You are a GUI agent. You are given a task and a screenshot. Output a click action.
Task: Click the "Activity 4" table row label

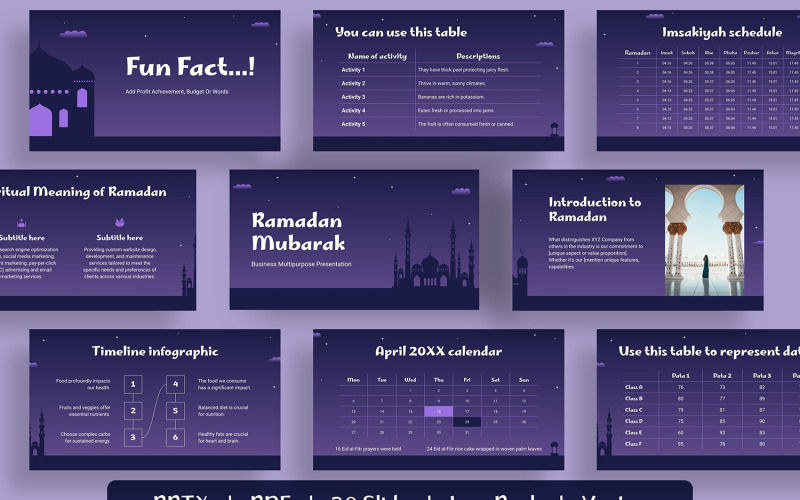click(353, 111)
